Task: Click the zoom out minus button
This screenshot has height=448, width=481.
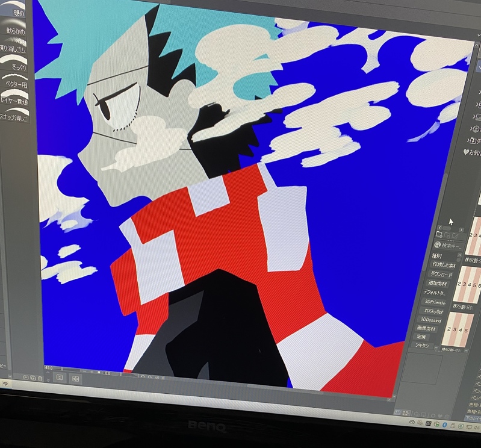Action: coord(84,372)
